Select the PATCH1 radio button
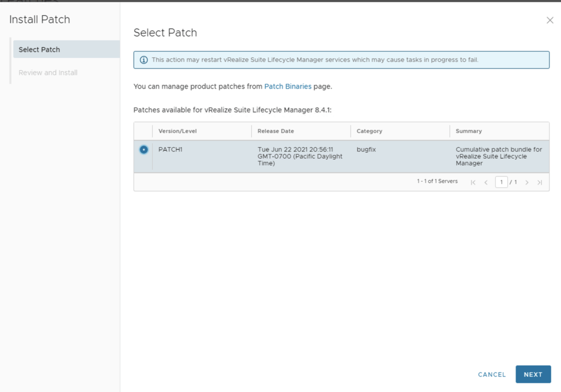561x392 pixels. tap(144, 149)
